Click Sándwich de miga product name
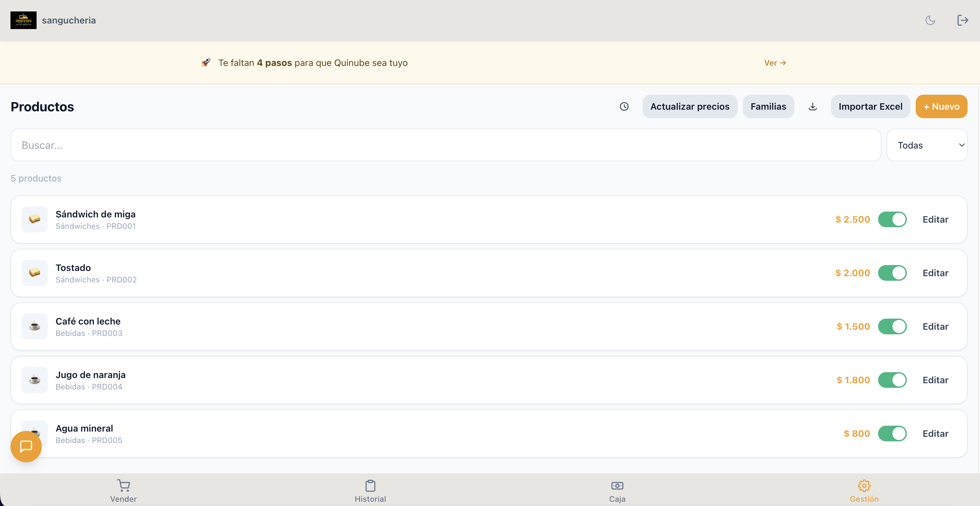This screenshot has width=980, height=506. (95, 214)
